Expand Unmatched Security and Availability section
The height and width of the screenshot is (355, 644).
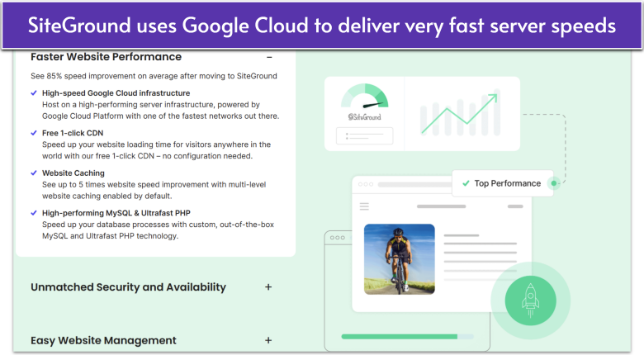pyautogui.click(x=268, y=287)
